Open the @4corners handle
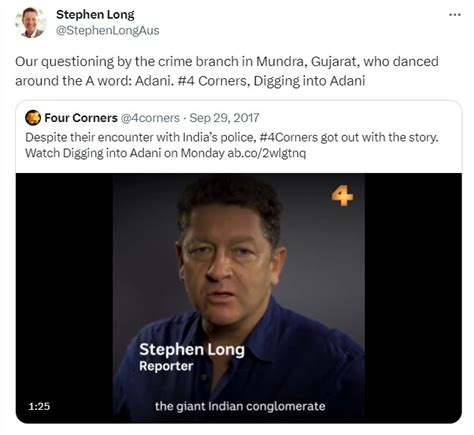Image resolution: width=474 pixels, height=435 pixels. click(x=150, y=118)
